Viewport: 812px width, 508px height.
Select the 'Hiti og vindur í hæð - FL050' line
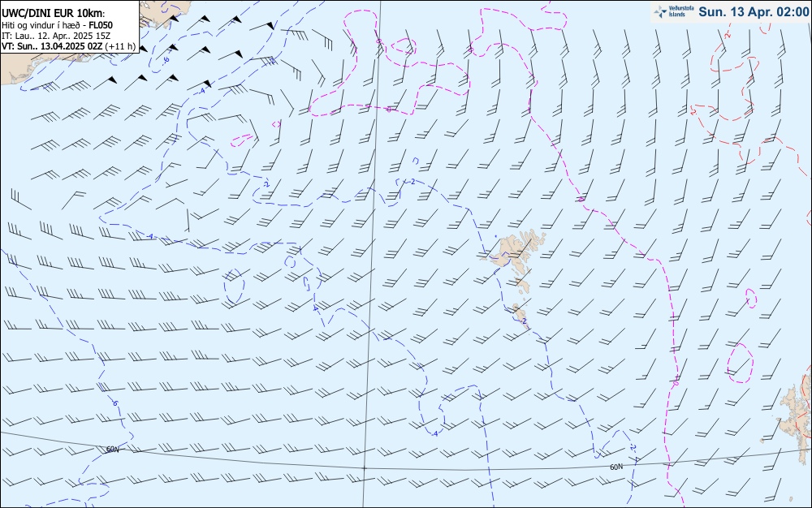click(x=57, y=25)
